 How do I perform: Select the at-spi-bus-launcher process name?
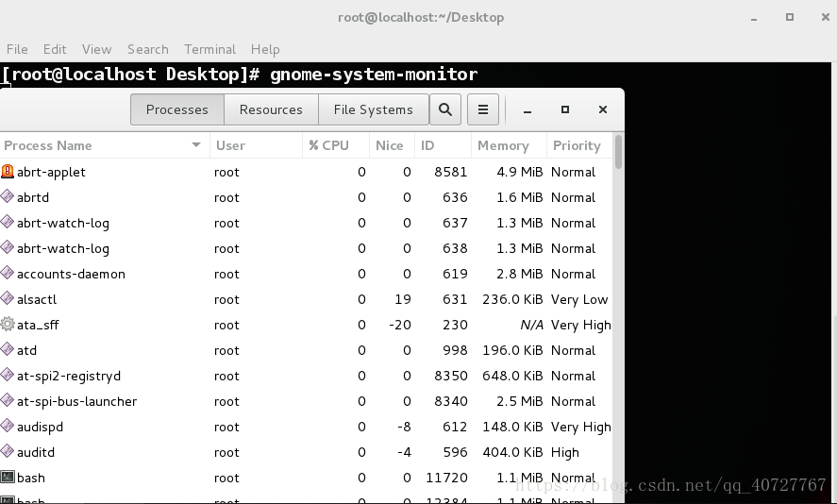point(76,401)
